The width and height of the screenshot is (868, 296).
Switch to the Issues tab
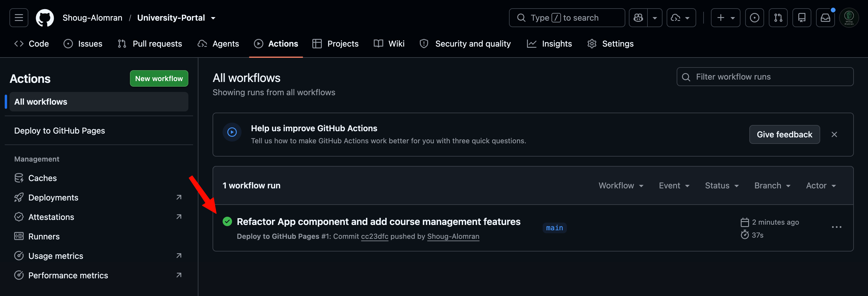(83, 44)
